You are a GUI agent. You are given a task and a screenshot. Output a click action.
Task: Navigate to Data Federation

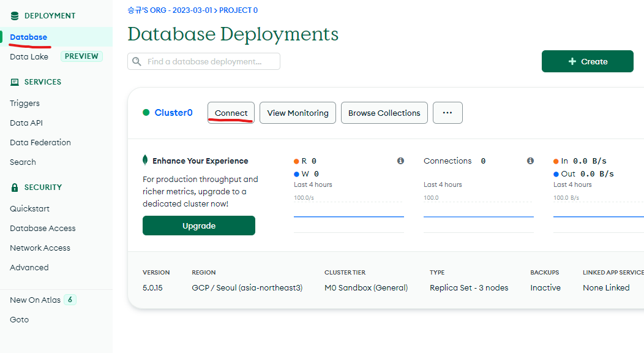tap(40, 143)
